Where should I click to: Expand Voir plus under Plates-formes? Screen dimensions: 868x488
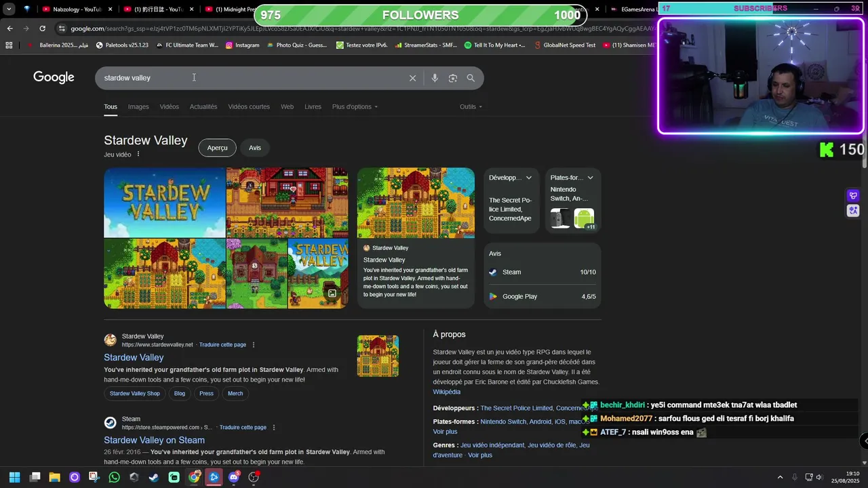446,432
